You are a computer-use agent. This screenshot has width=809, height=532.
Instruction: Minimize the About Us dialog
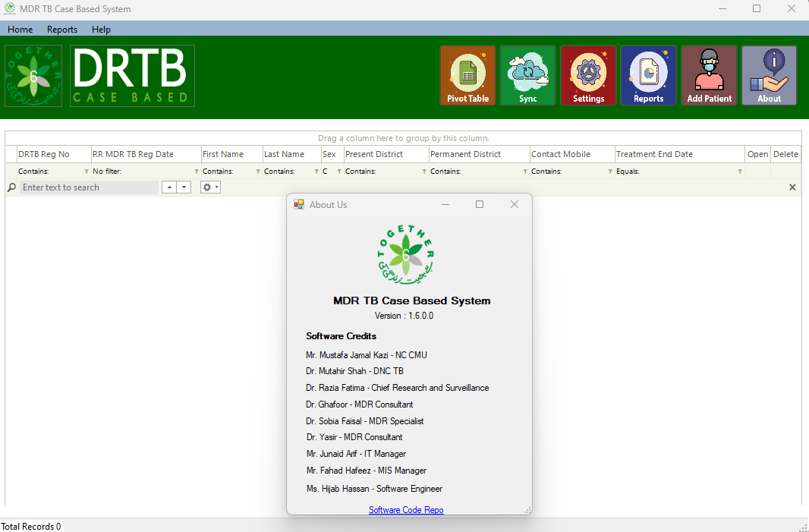click(x=445, y=204)
